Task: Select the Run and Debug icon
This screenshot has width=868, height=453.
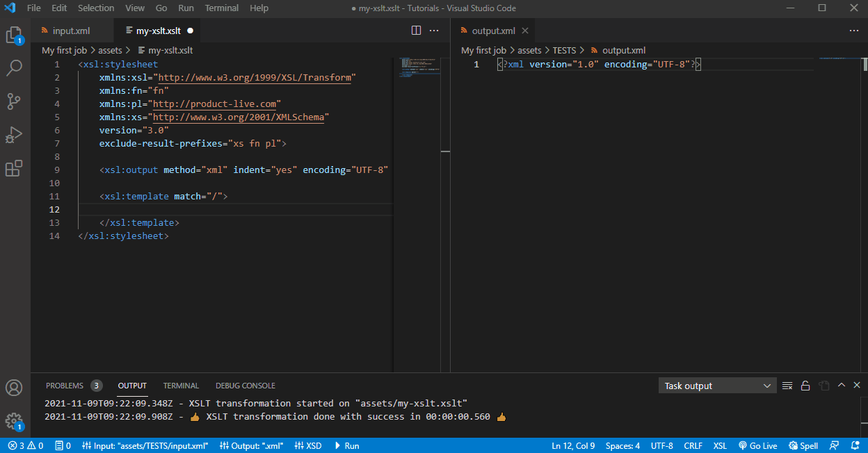Action: coord(15,135)
